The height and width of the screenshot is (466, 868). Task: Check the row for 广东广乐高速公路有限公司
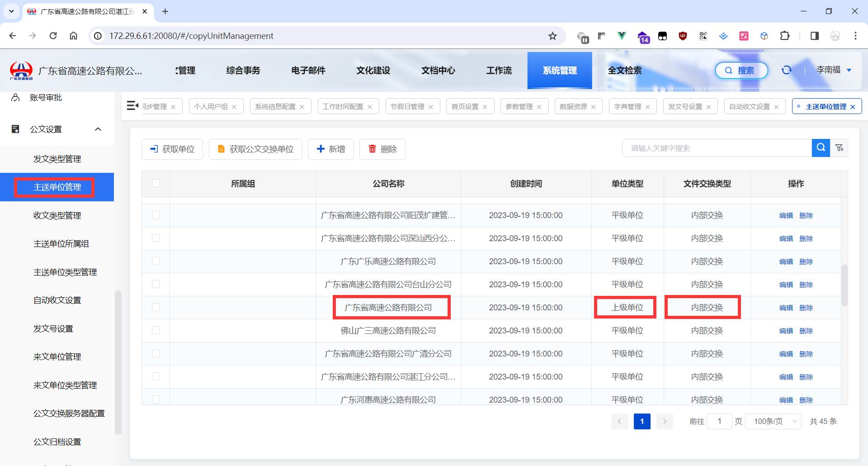point(156,261)
